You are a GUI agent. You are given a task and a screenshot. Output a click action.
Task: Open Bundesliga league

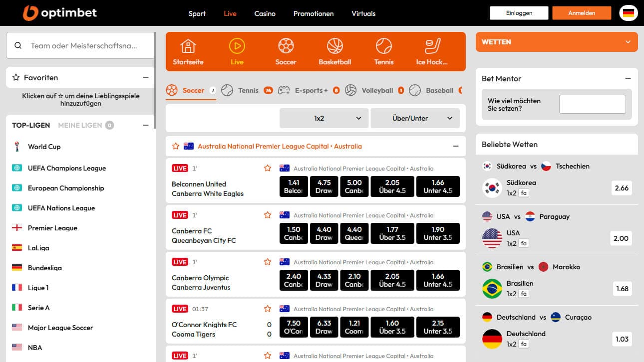coord(44,268)
